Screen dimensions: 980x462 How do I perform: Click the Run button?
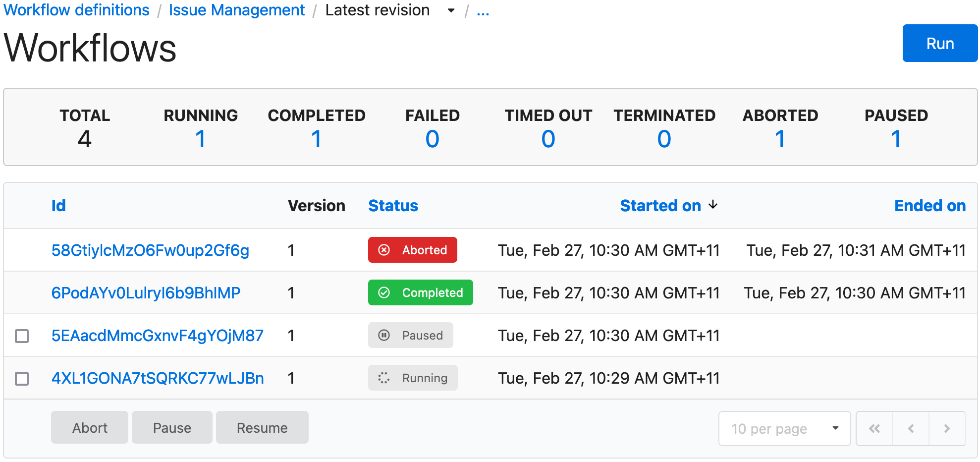pyautogui.click(x=940, y=44)
